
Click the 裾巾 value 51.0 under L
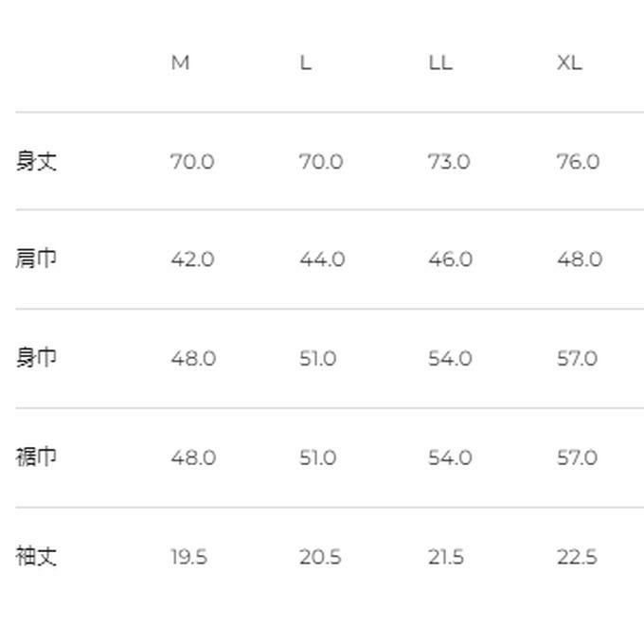click(317, 458)
